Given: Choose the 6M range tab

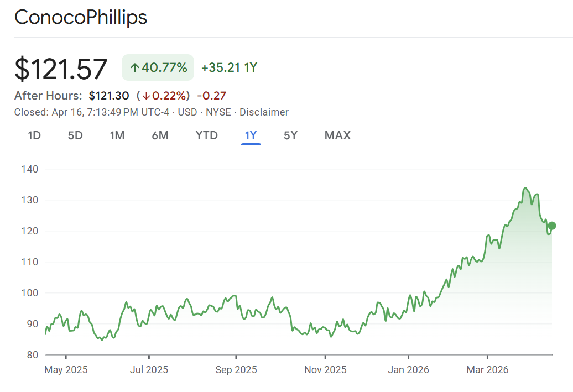Looking at the screenshot, I should (160, 135).
